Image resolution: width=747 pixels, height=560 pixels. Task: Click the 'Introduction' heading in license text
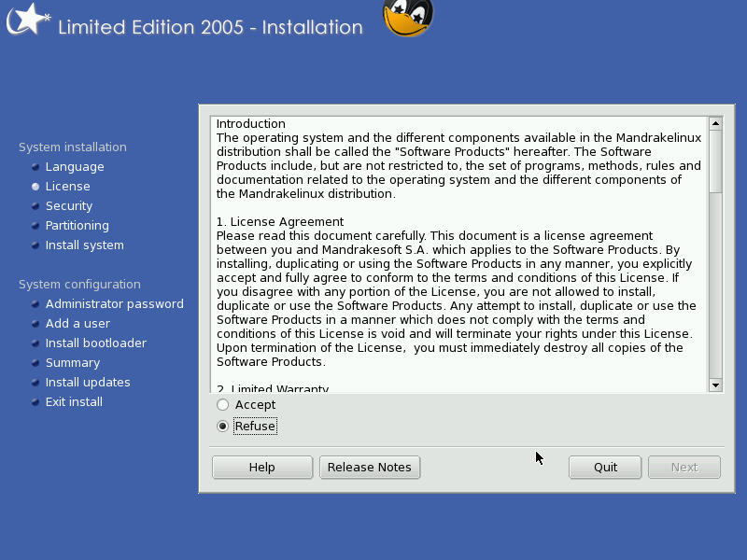[251, 124]
